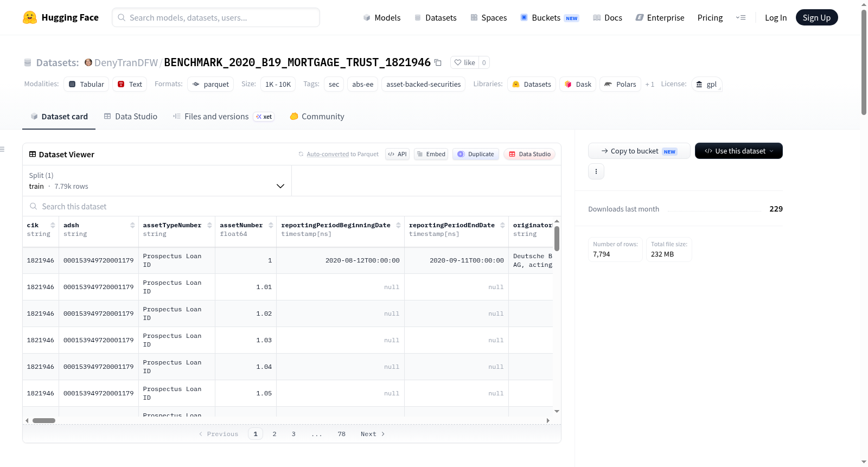The image size is (868, 467).
Task: Focus the Search this dataset field
Action: (x=292, y=206)
